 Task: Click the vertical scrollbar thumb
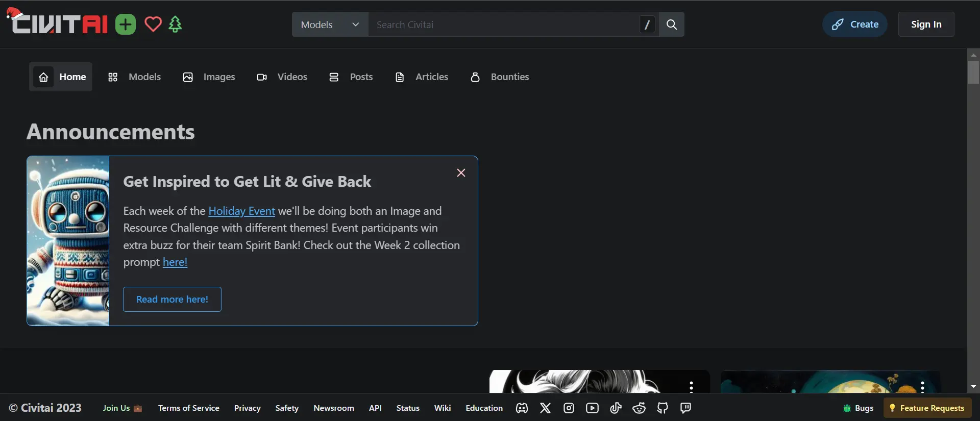[973, 72]
